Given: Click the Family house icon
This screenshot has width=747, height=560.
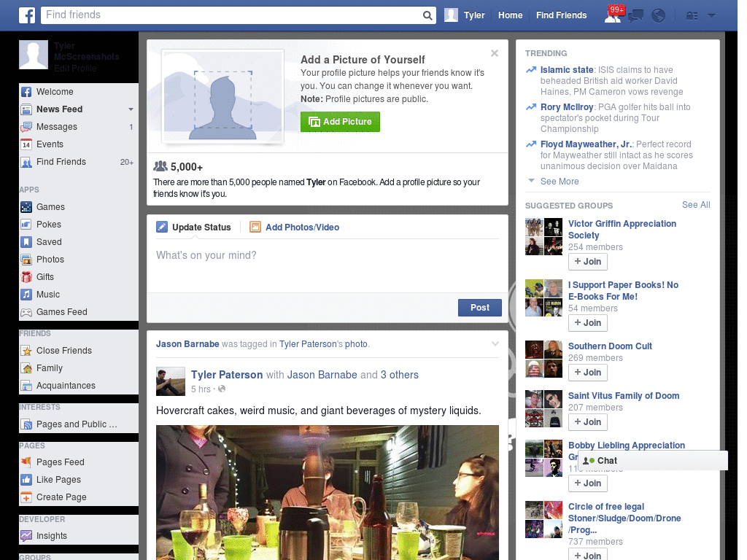Looking at the screenshot, I should [x=26, y=368].
